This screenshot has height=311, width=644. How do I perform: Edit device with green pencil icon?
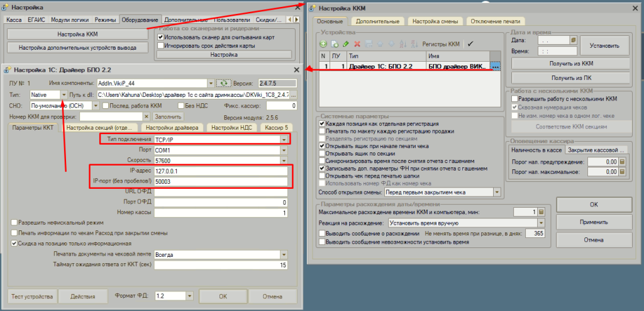click(346, 43)
